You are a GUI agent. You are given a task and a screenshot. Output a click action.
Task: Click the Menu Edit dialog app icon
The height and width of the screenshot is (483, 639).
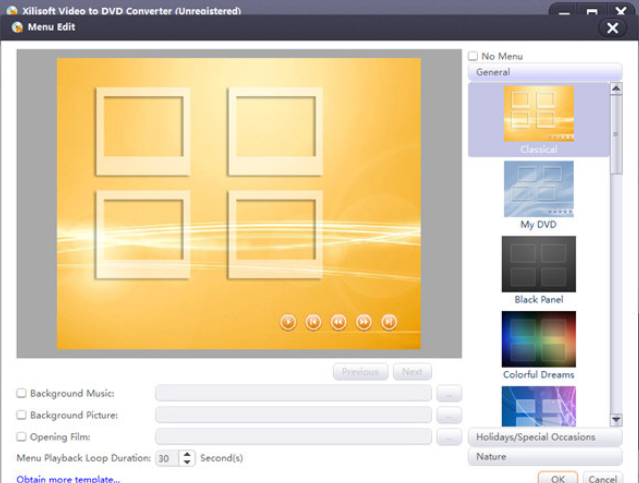[17, 27]
